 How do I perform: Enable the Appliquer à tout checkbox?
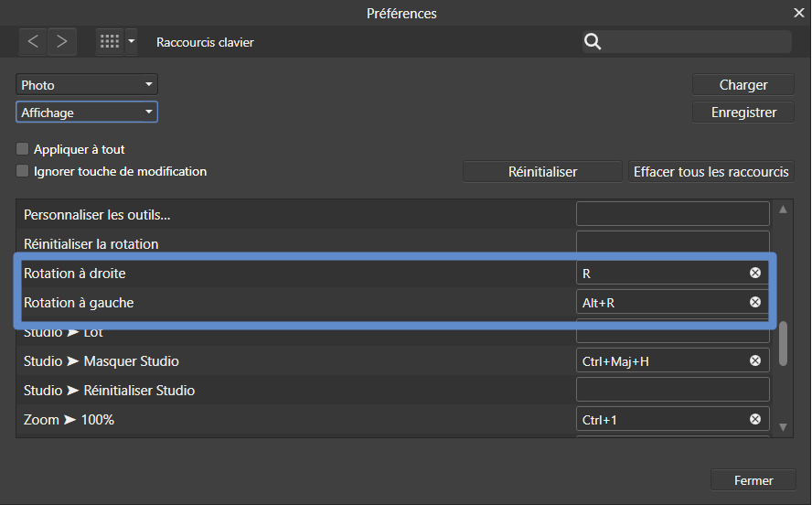(23, 149)
